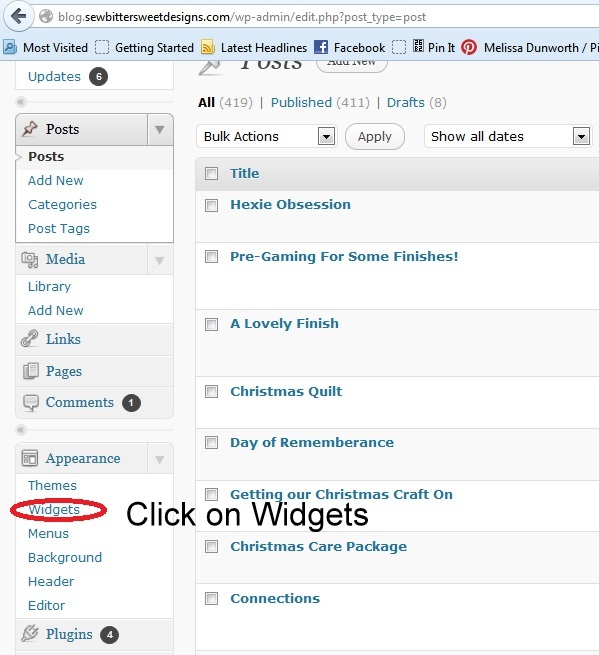
Task: Click the Links chain icon
Action: pos(30,339)
